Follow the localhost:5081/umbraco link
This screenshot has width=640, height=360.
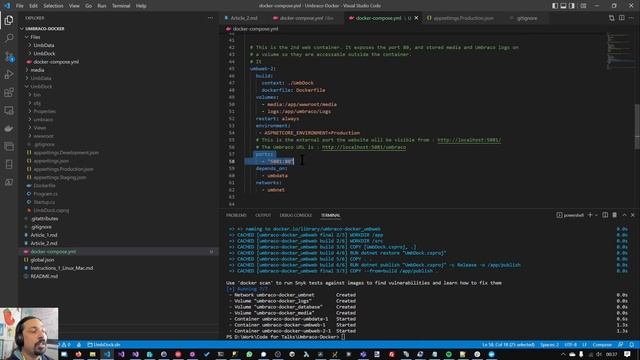[x=364, y=147]
